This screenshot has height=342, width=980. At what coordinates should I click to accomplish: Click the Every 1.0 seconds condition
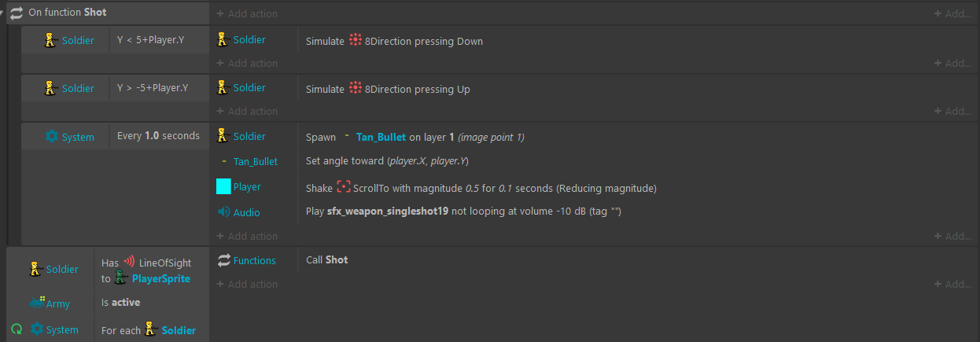click(158, 135)
